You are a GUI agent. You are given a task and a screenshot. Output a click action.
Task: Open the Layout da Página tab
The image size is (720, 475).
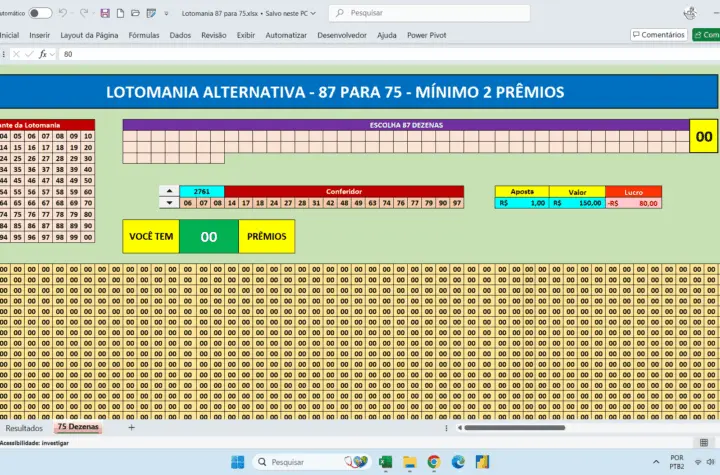click(89, 35)
